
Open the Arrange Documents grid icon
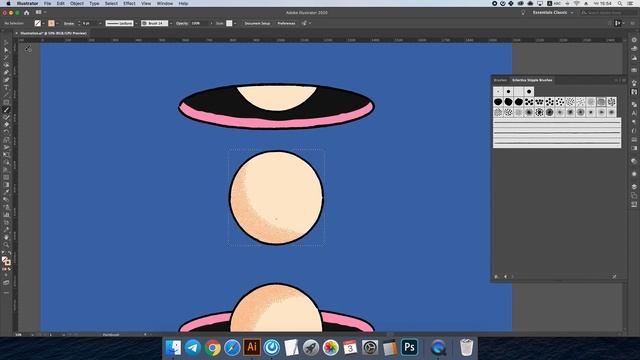pyautogui.click(x=39, y=13)
